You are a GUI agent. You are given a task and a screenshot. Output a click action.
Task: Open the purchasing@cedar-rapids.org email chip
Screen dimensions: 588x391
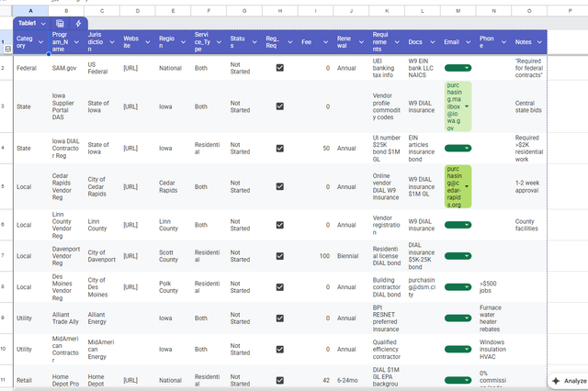click(x=458, y=186)
